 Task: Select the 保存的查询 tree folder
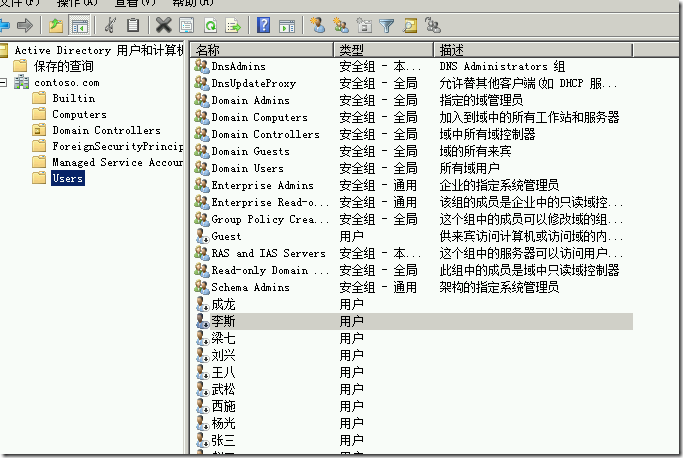64,66
